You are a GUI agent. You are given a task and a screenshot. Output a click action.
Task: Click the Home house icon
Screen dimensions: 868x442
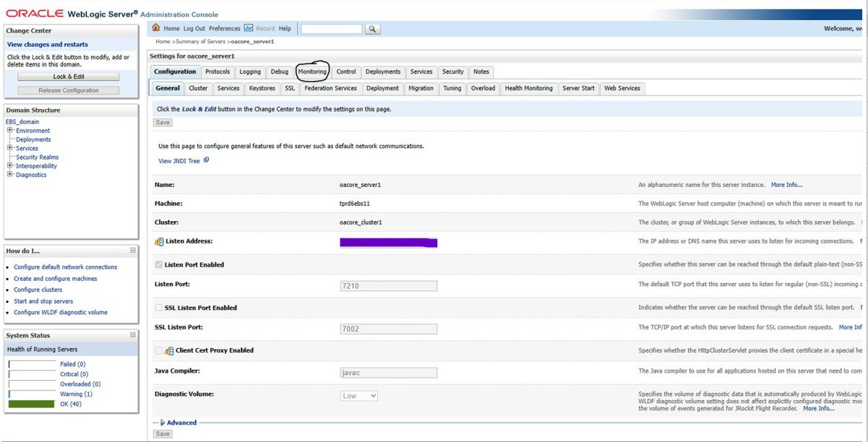click(155, 28)
